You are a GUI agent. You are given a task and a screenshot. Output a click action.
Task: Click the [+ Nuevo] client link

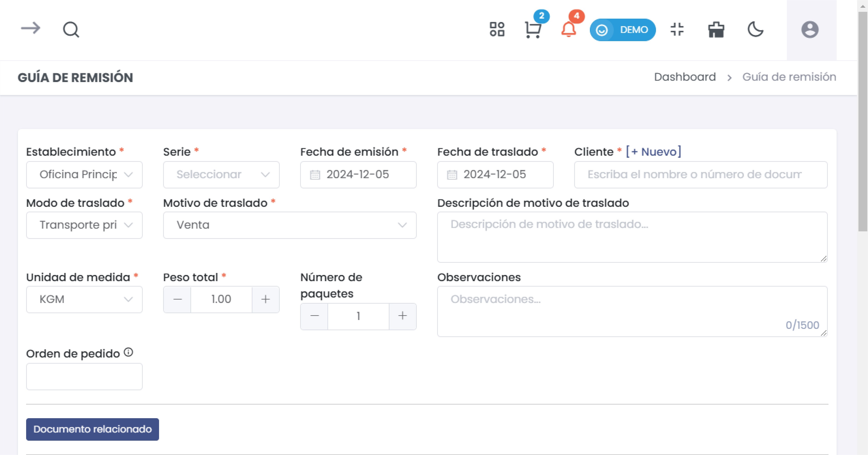653,152
